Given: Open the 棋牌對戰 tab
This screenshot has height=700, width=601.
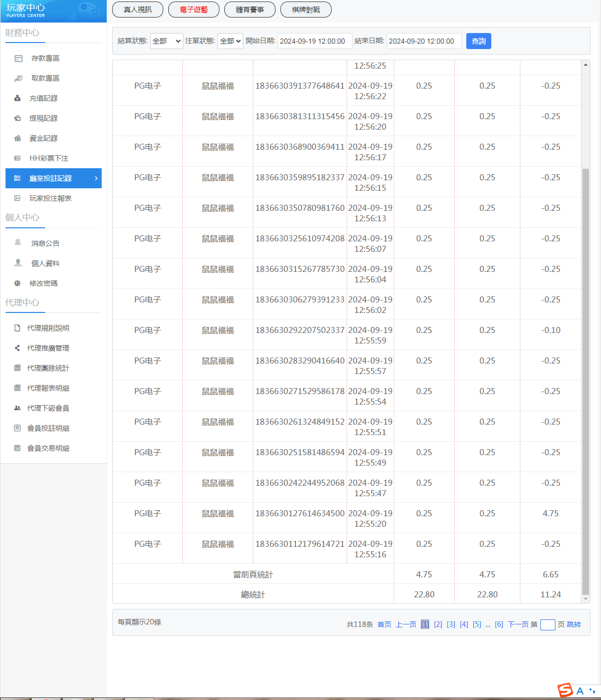Looking at the screenshot, I should [x=306, y=10].
